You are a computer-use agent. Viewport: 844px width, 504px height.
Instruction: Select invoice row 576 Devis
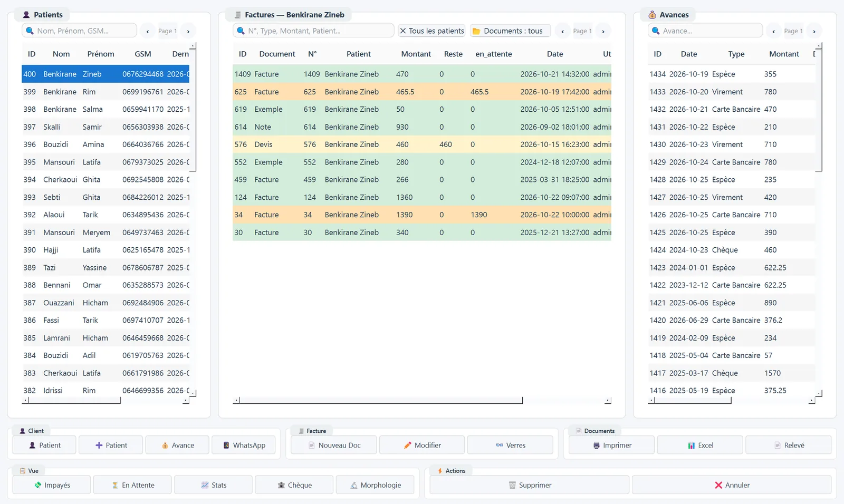coord(422,144)
